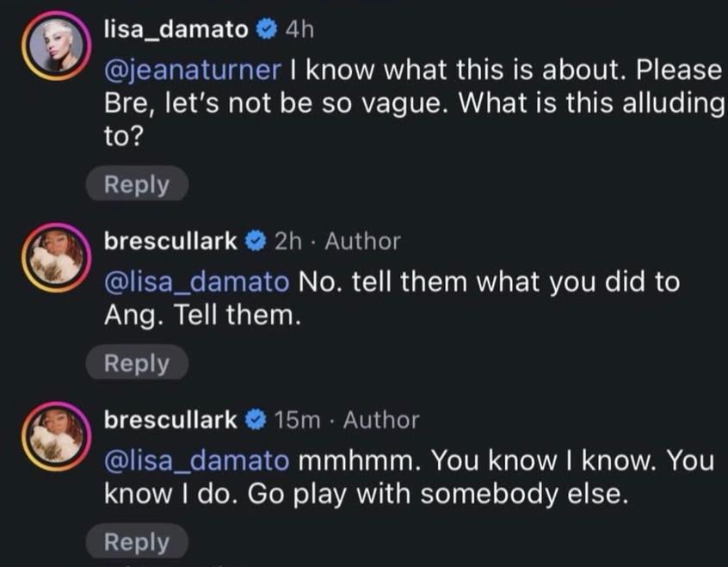Reply to 'Go play with somebody else' comment

tap(137, 542)
